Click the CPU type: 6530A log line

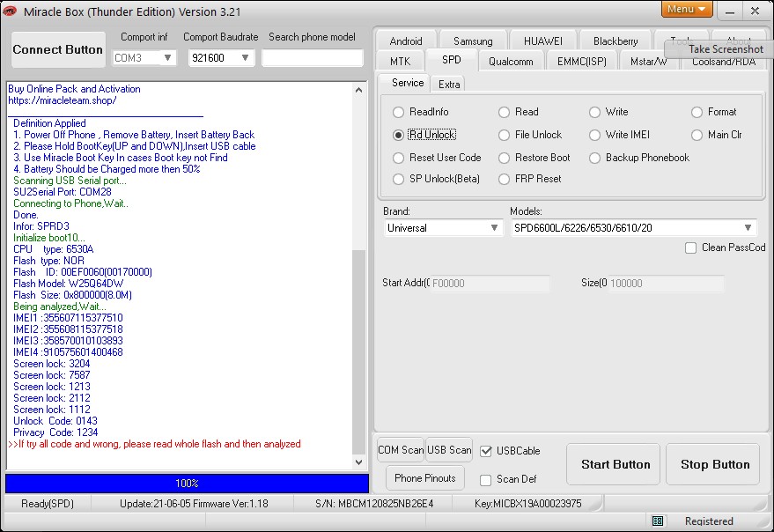pos(54,249)
